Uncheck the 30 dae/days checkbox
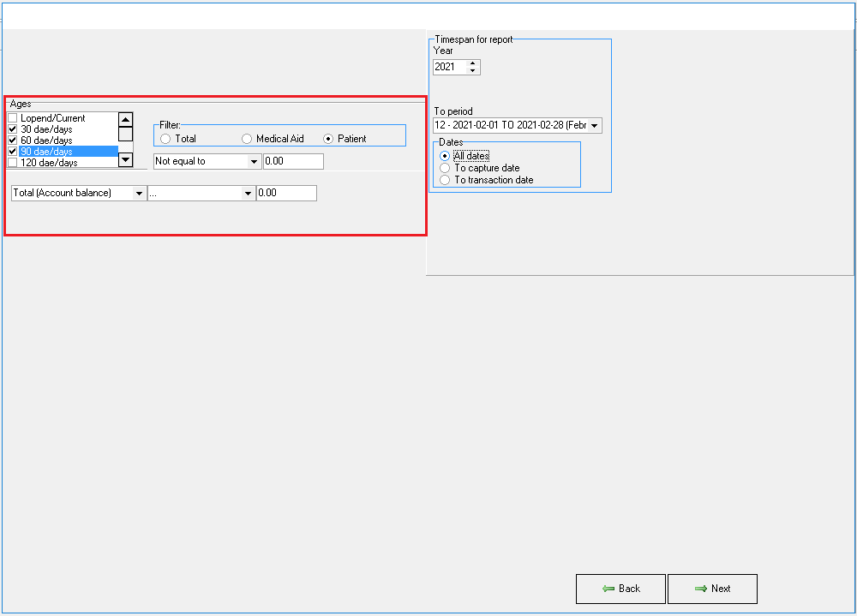 tap(12, 129)
